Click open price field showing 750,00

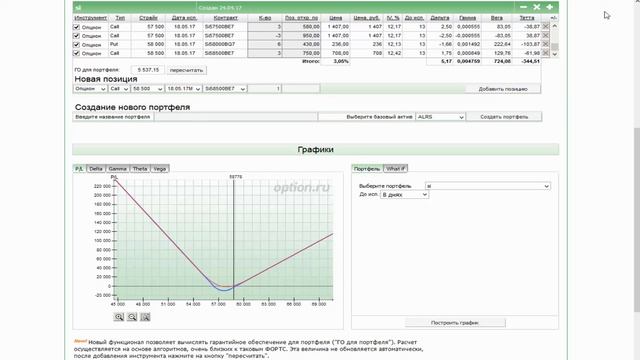point(301,53)
